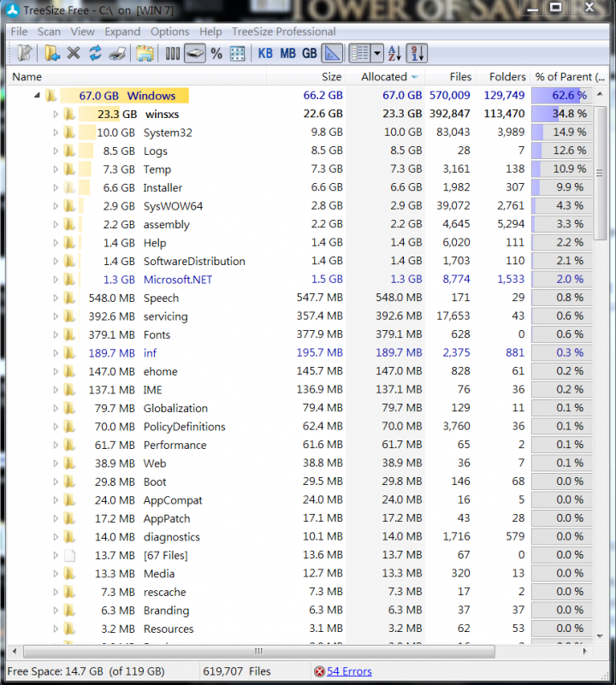Click the inf folder icon
The width and height of the screenshot is (616, 685).
click(x=69, y=352)
